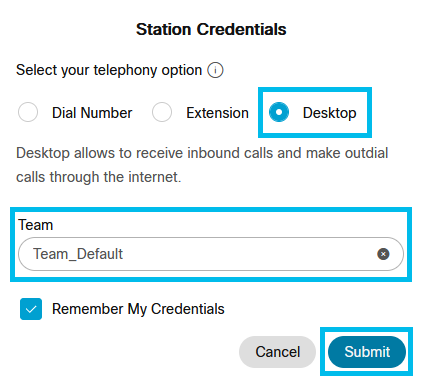Open the Team dropdown field
The image size is (422, 383).
click(x=211, y=254)
